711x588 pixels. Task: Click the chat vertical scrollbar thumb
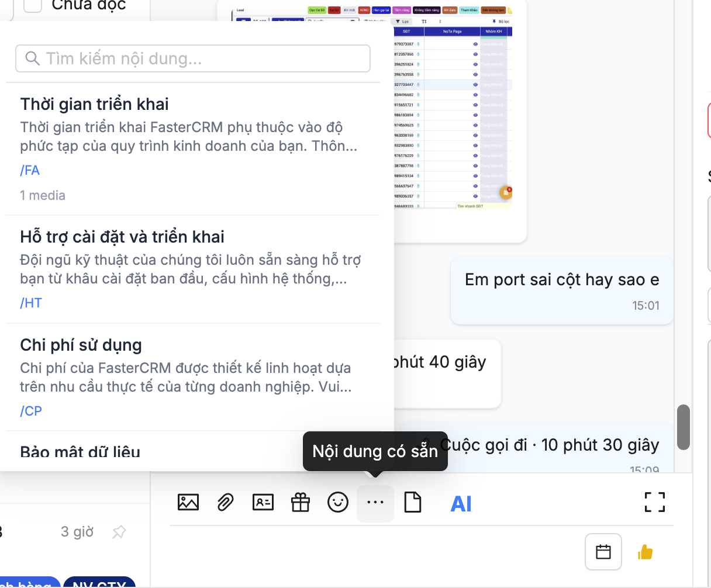tap(683, 427)
